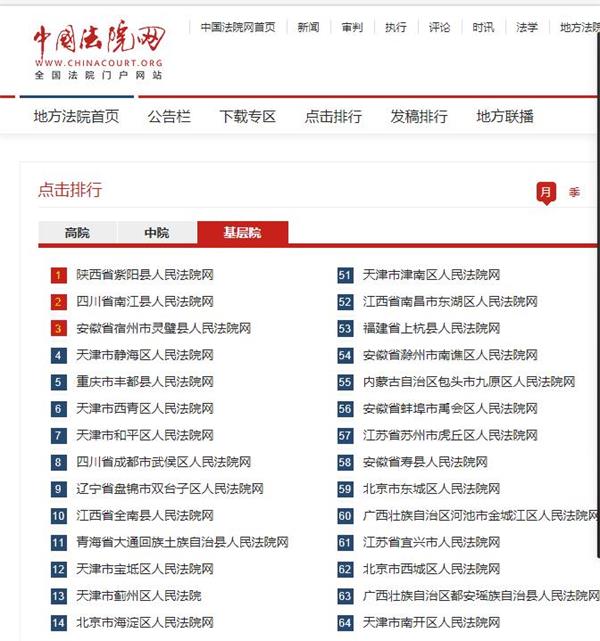Open 地方联播 page
600x641 pixels.
point(505,117)
